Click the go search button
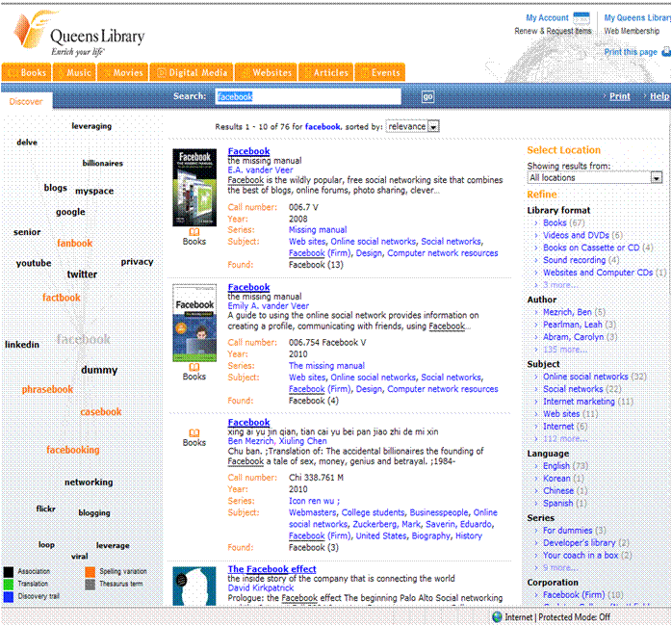Viewport: 672px width, 626px height. [427, 96]
